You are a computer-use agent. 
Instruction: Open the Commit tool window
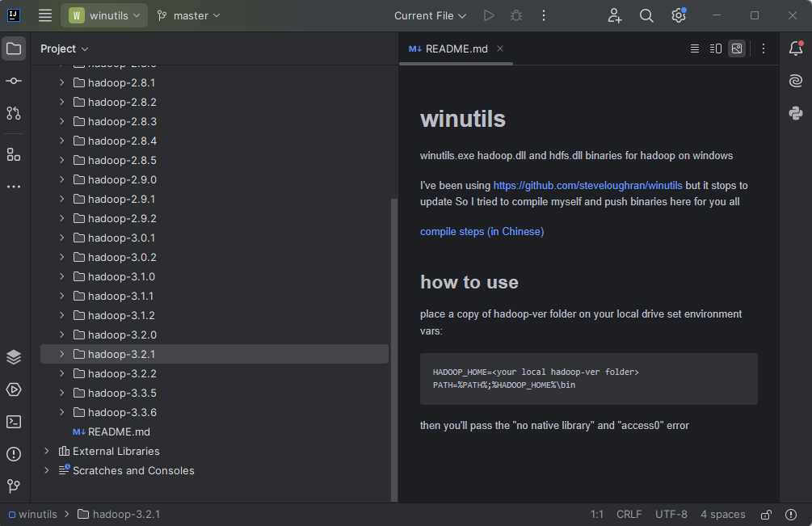tap(14, 81)
